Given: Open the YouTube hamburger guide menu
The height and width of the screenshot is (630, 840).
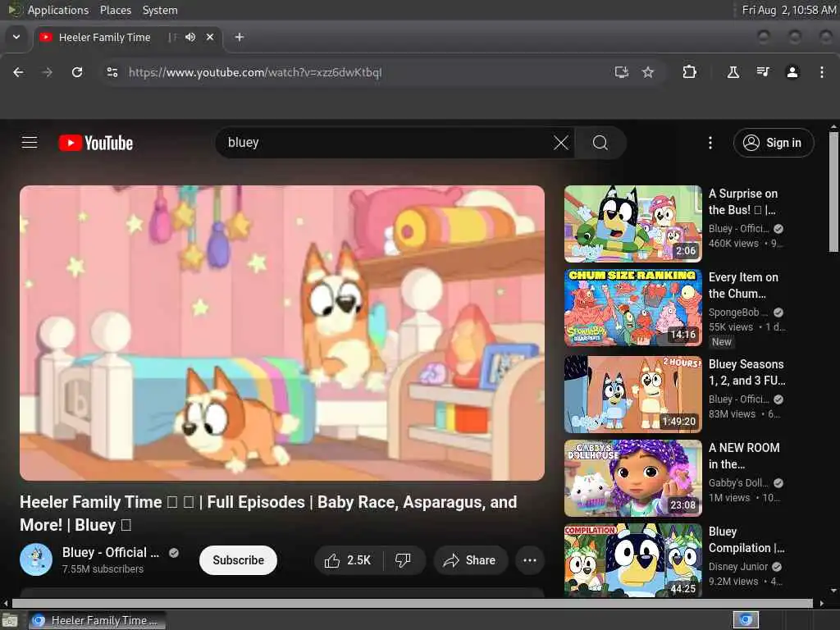Looking at the screenshot, I should pos(30,143).
